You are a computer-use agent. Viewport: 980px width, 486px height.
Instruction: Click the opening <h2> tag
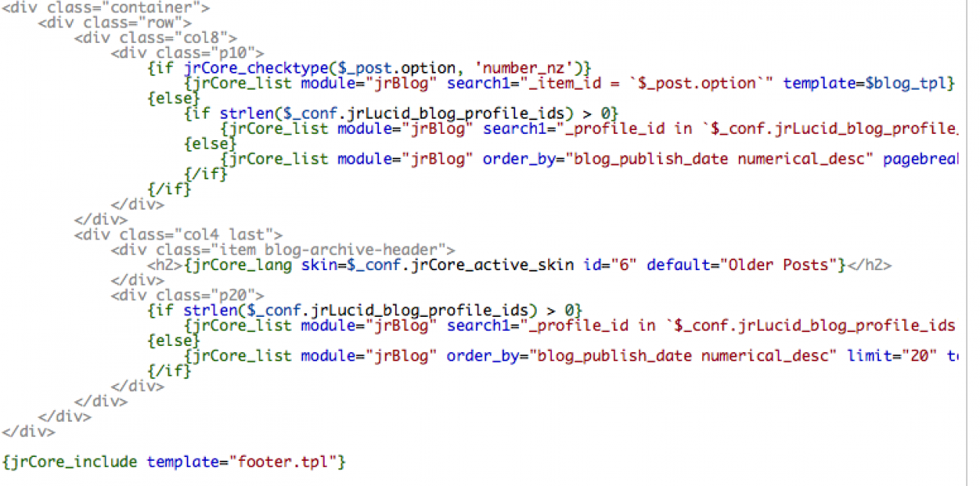click(x=166, y=265)
